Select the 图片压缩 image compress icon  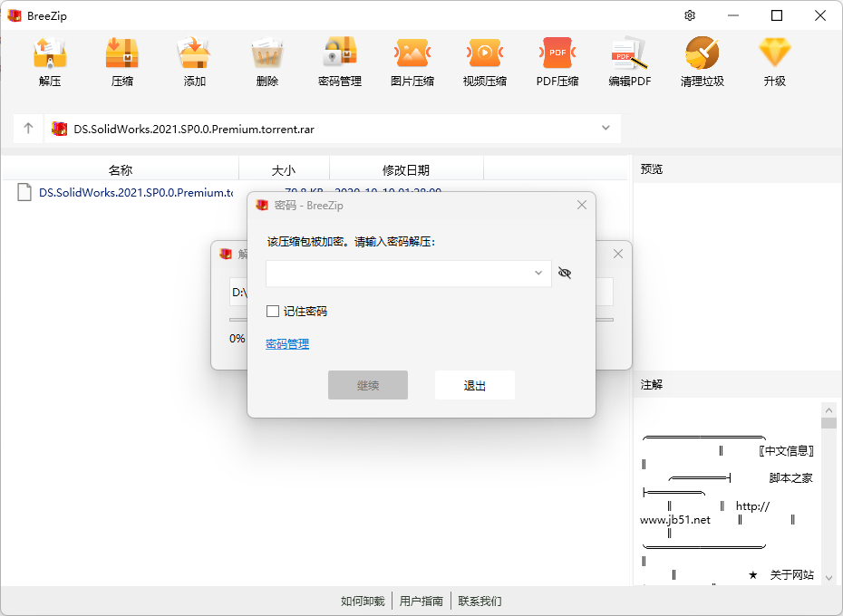412,54
